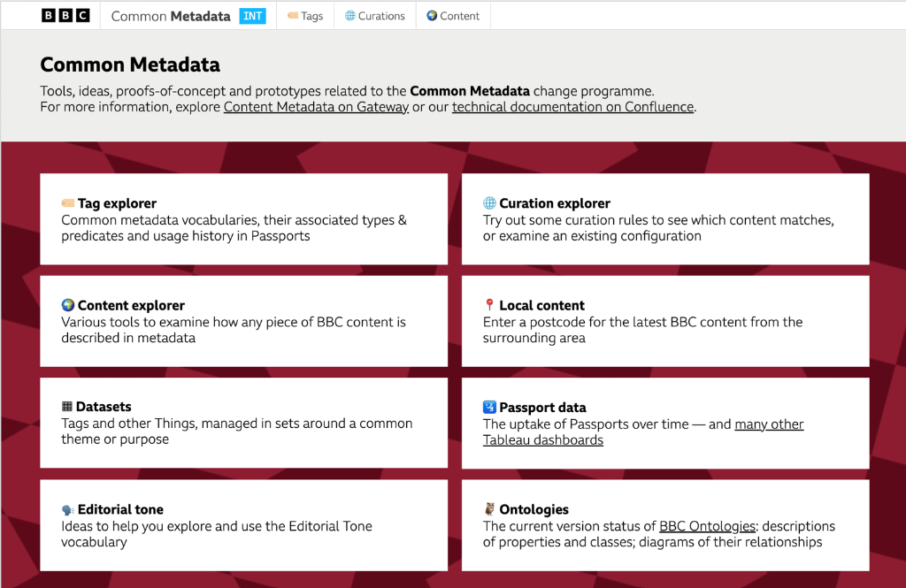Screen dimensions: 906x588
Task: Click text 'The uptake of Passports over time'
Action: [586, 424]
